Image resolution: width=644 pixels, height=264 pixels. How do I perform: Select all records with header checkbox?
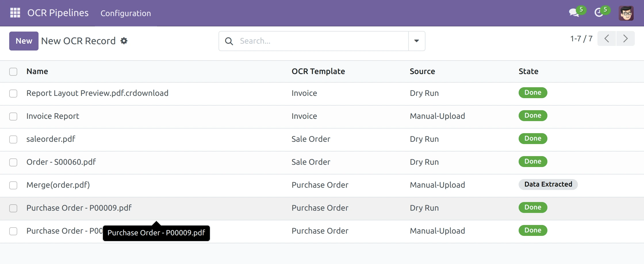click(x=13, y=71)
